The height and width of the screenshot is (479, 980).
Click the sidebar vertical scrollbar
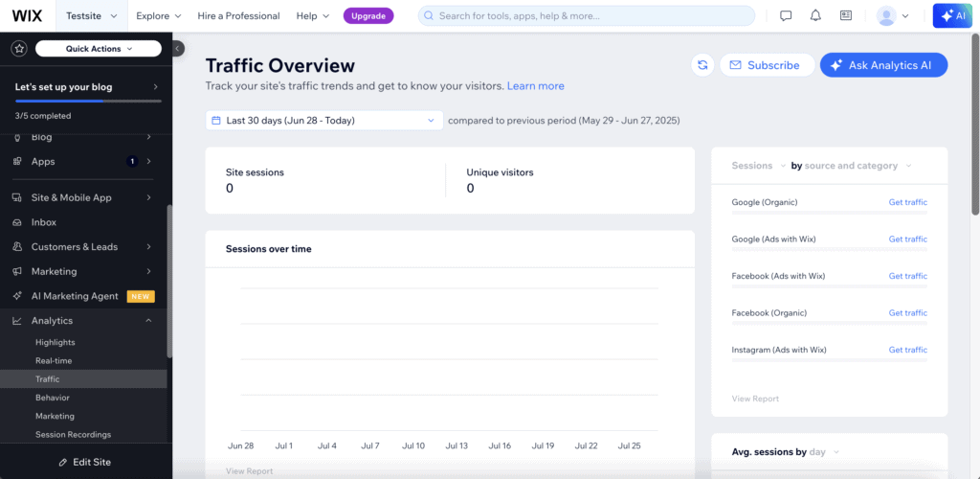tap(169, 282)
